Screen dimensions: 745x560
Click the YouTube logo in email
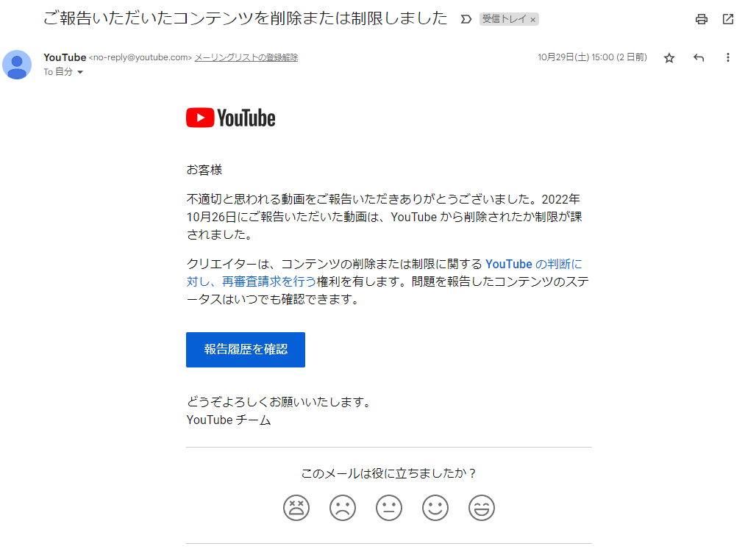coord(230,118)
